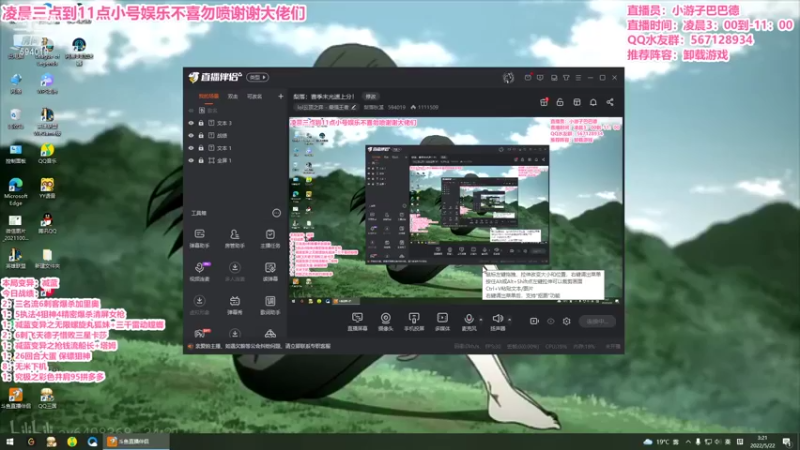The width and height of the screenshot is (800, 450).
Task: Click the 修改 button beside stream title
Action: [x=370, y=96]
